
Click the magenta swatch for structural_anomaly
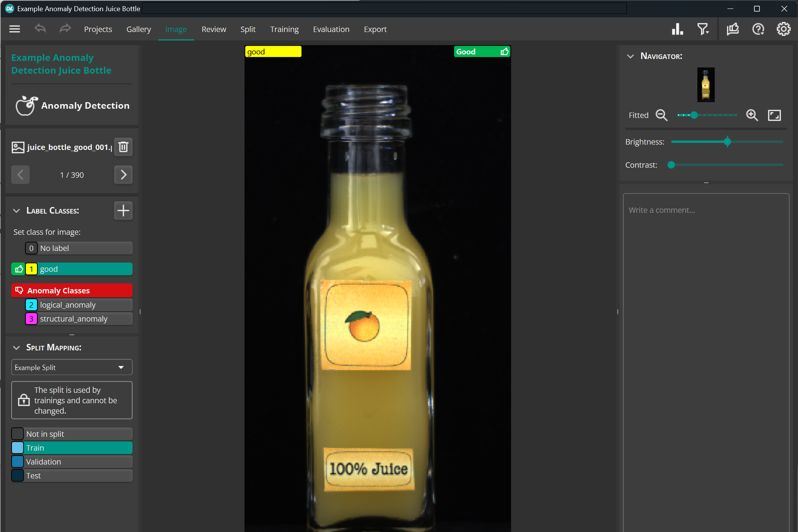(31, 319)
